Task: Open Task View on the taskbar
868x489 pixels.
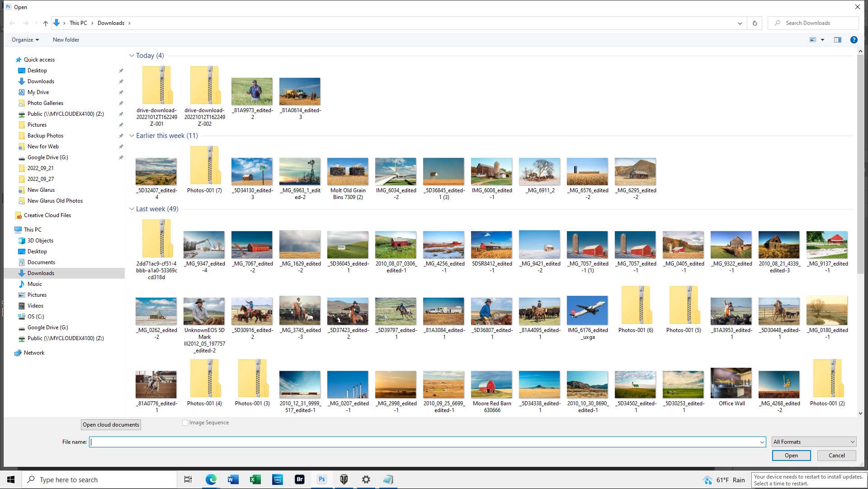Action: point(188,480)
